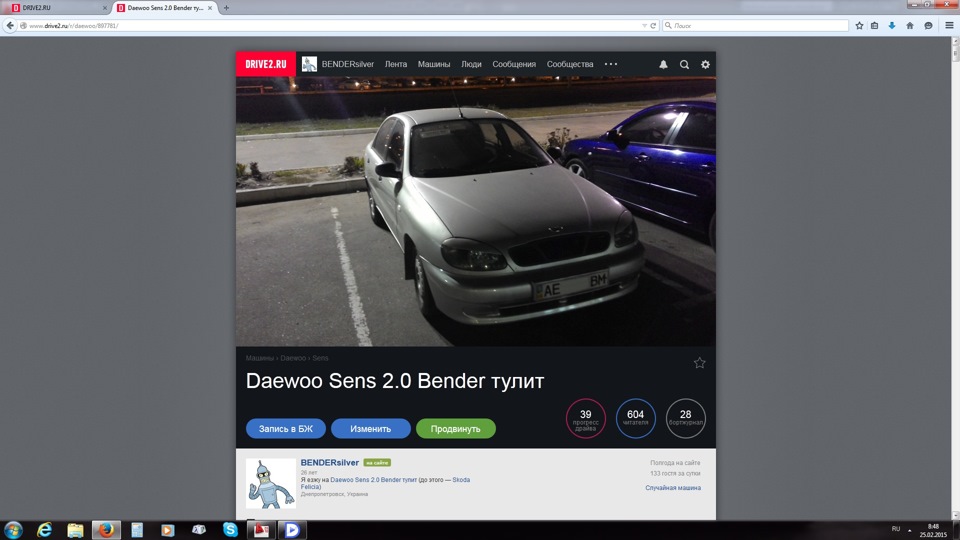Image resolution: width=960 pixels, height=540 pixels.
Task: Click the Продвинуть green button
Action: click(456, 429)
